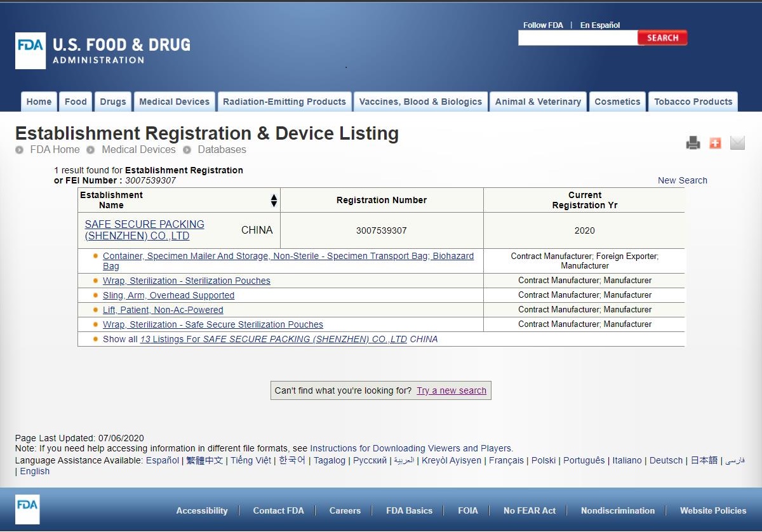
Task: Open Instructions for Downloading Viewers and Players
Action: click(411, 448)
